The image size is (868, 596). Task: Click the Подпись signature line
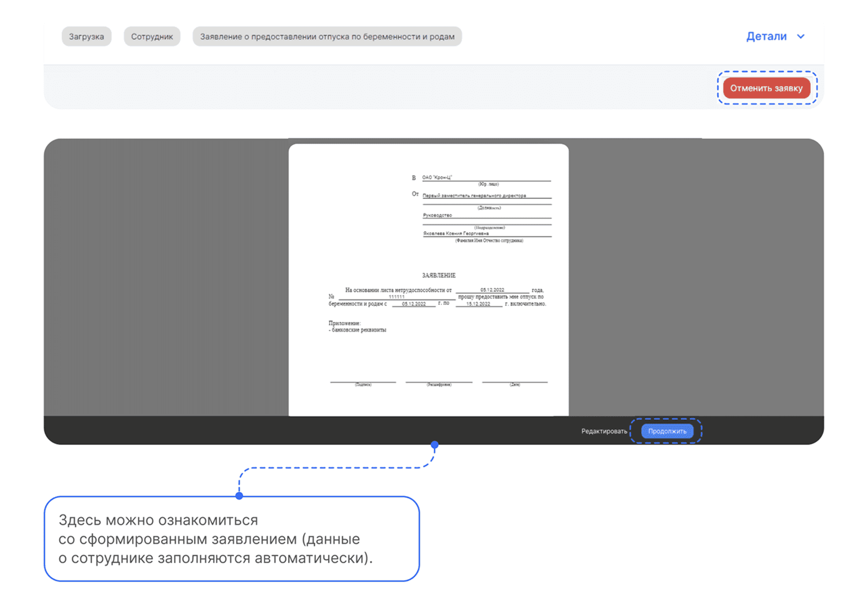pyautogui.click(x=363, y=382)
